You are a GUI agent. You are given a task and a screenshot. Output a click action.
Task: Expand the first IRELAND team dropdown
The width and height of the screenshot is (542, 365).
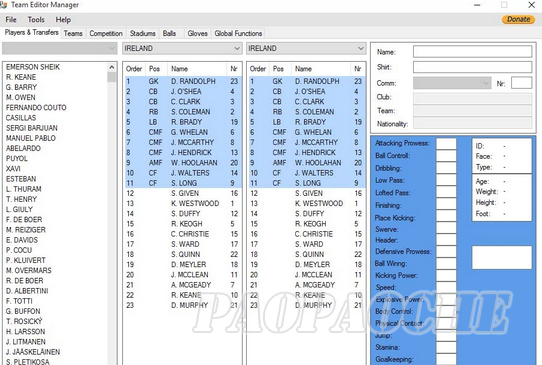point(182,48)
